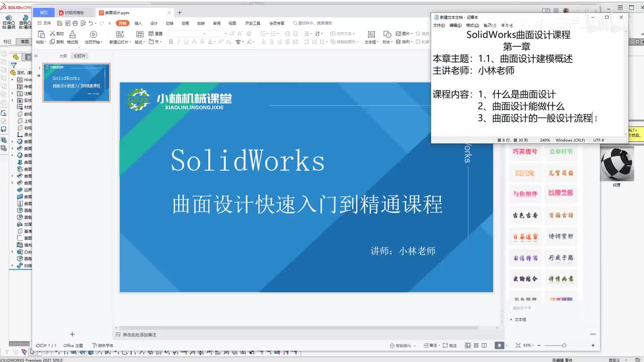The image size is (644, 362).
Task: Click the Paste icon in WPS ribbon
Action: pos(40,34)
